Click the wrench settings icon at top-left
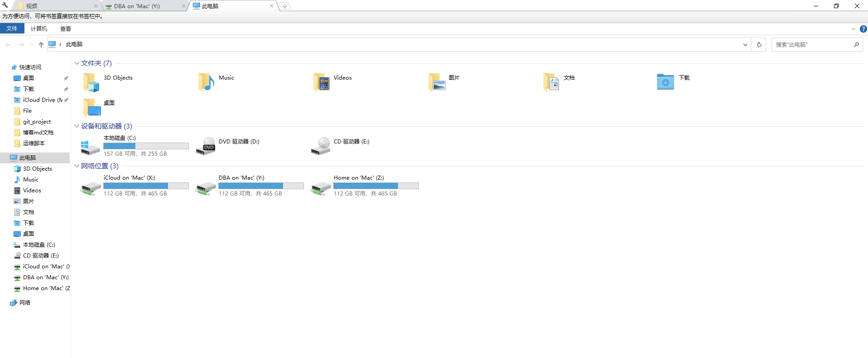The image size is (868, 358). (5, 5)
